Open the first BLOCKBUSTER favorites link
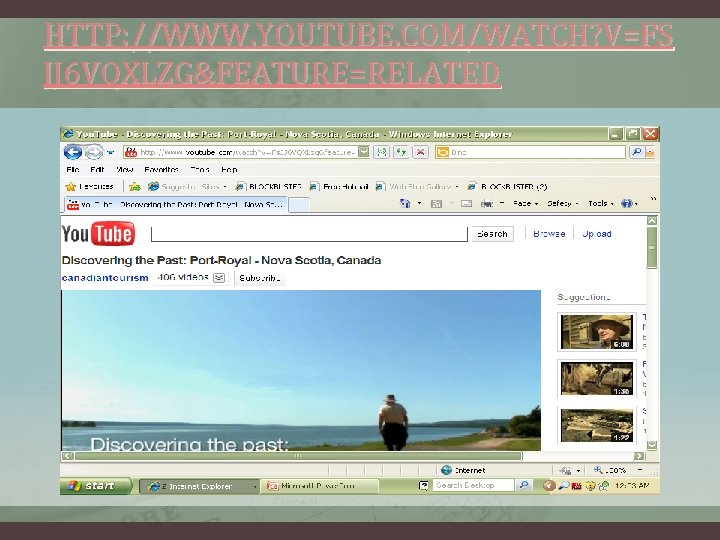The image size is (720, 540). pos(269,186)
